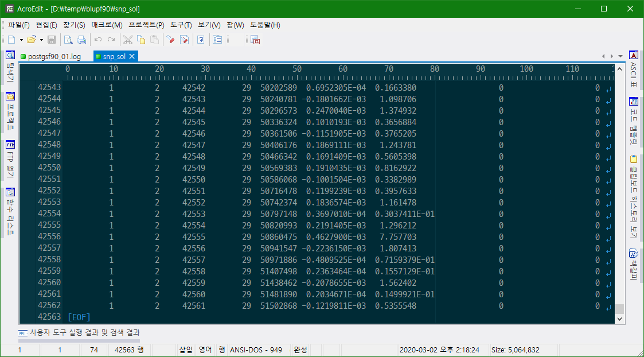
Task: Open the 탐색기 explorer sidebar panel
Action: click(x=10, y=67)
